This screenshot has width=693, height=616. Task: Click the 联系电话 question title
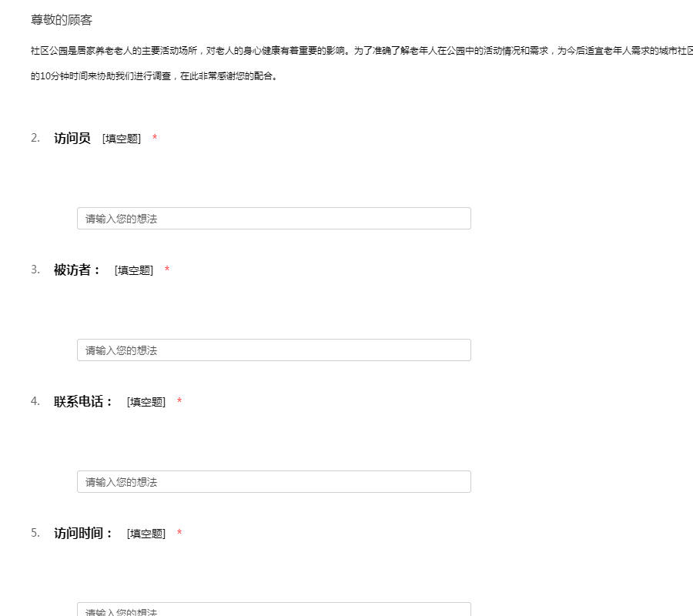pos(83,402)
